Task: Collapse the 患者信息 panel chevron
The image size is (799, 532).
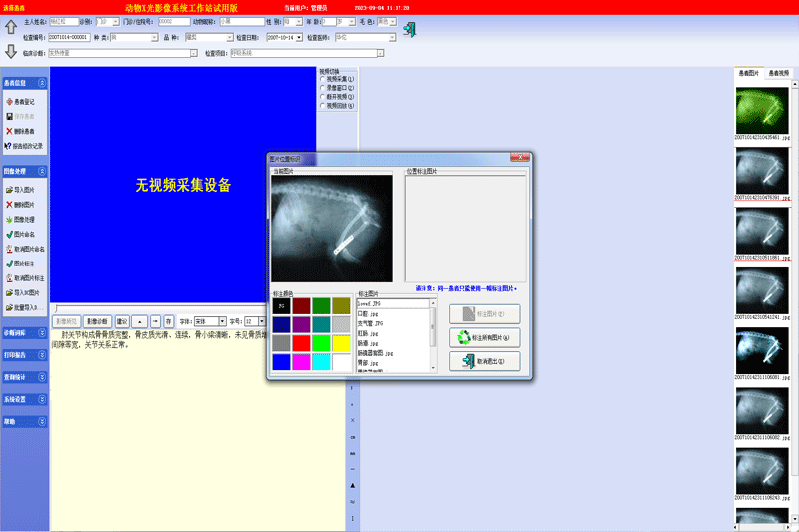Action: [x=42, y=83]
